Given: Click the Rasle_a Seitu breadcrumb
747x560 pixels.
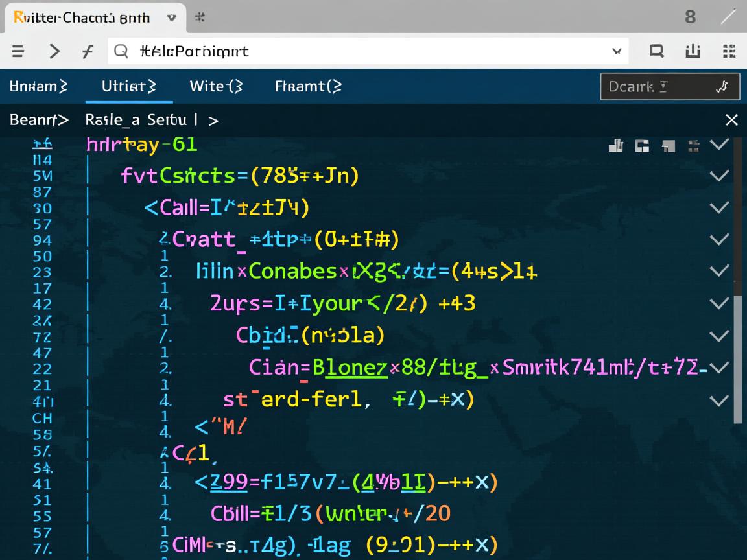Looking at the screenshot, I should pos(136,120).
